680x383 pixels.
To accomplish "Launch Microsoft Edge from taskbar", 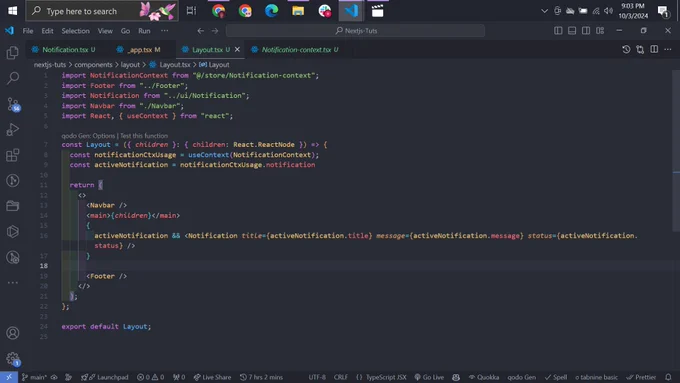I will [x=271, y=11].
